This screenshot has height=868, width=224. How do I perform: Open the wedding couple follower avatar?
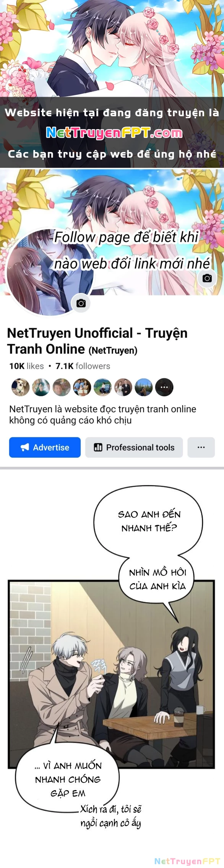(x=123, y=387)
